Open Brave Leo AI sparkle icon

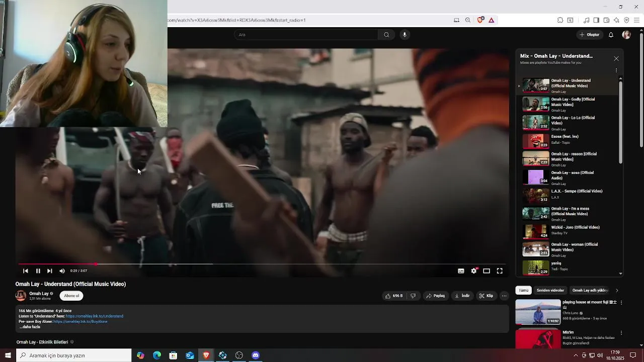tap(616, 20)
